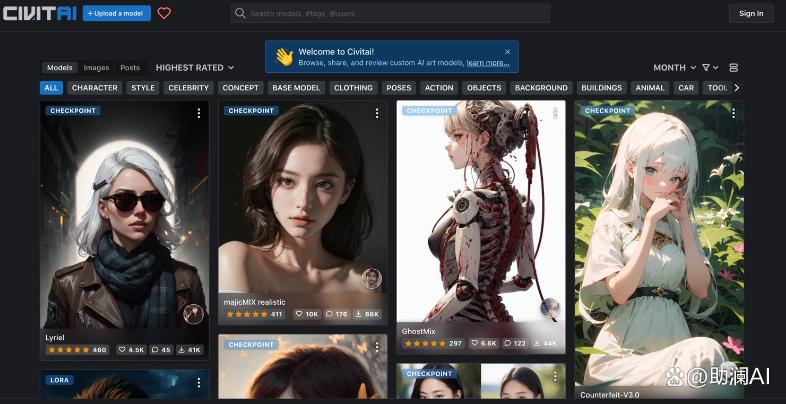The width and height of the screenshot is (786, 404).
Task: Switch to the Images tab
Action: point(96,68)
